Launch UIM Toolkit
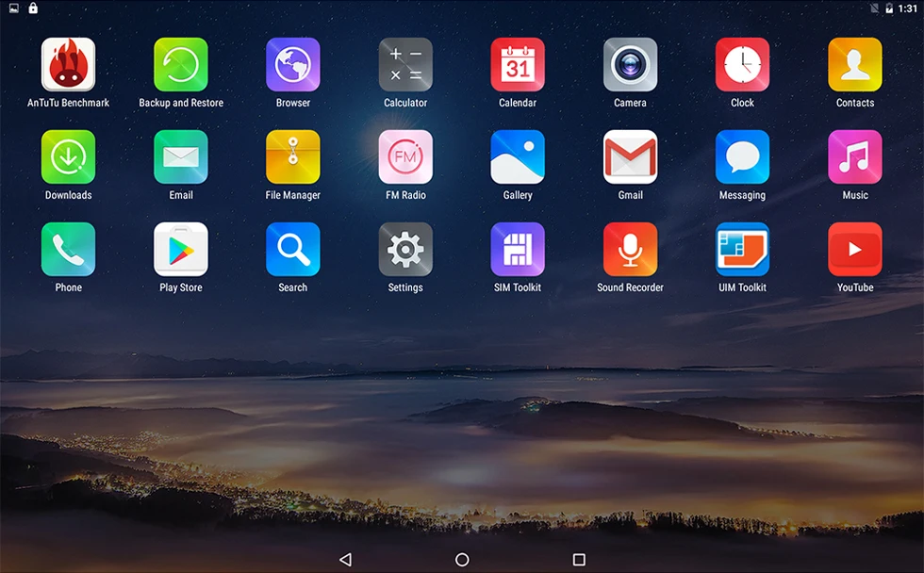Screen dimensions: 924x573 tap(743, 250)
